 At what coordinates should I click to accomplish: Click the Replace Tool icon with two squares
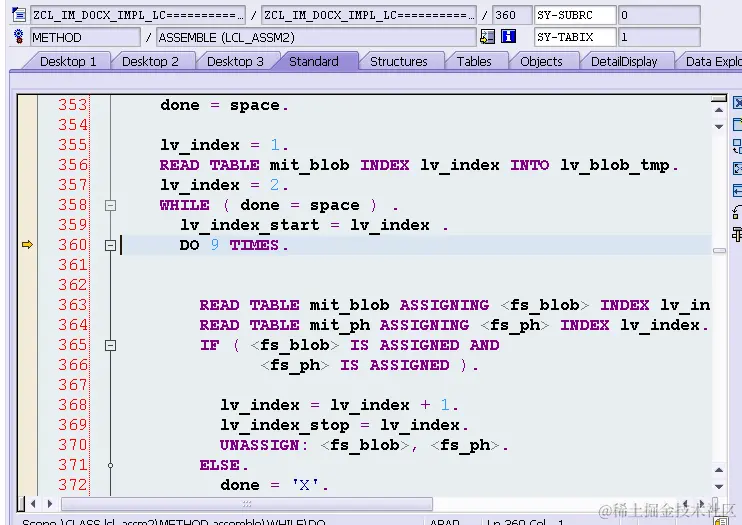point(737,146)
